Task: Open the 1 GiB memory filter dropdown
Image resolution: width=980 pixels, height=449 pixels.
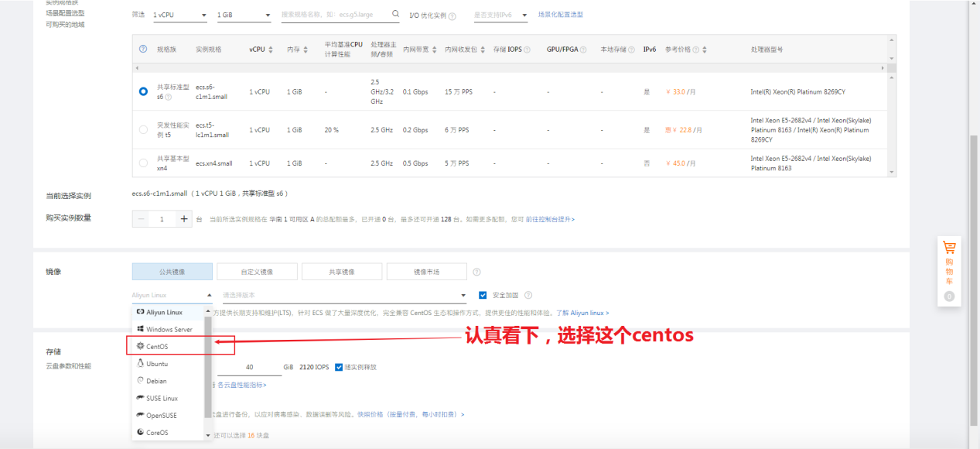Action: 243,15
